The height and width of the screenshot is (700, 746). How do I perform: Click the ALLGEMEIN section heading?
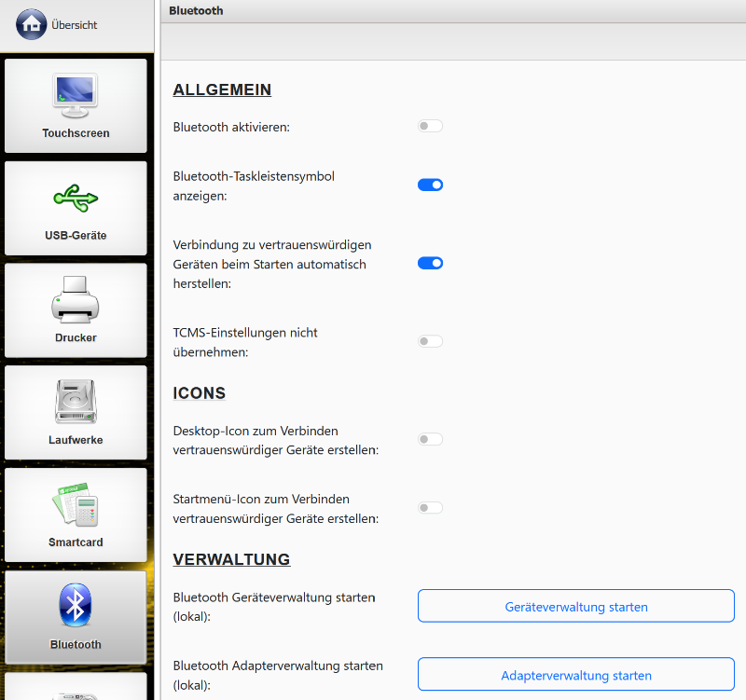[x=222, y=90]
